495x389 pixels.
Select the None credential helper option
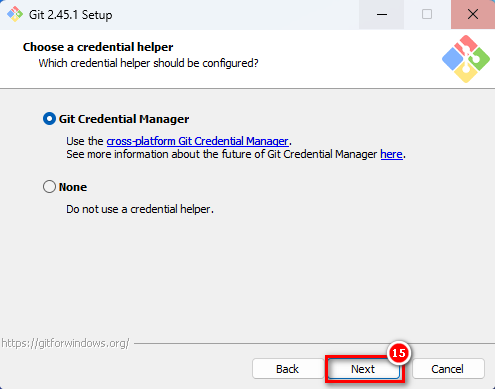[49, 187]
